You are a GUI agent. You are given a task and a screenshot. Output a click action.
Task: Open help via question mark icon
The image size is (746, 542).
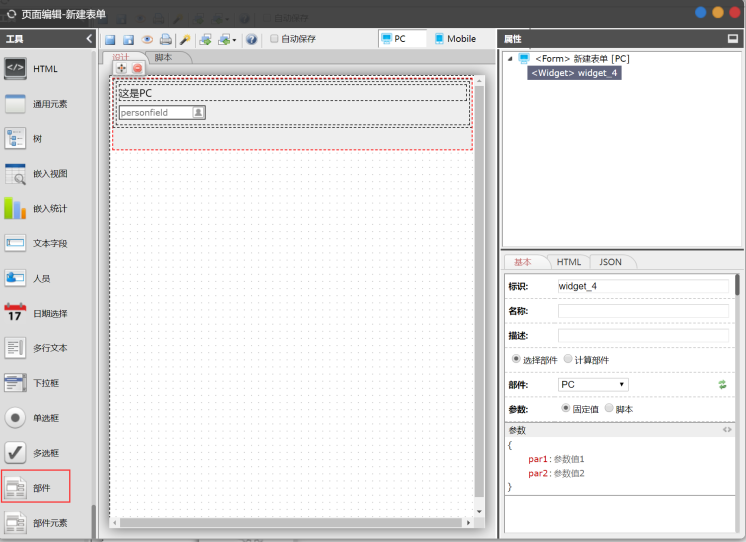pos(252,39)
